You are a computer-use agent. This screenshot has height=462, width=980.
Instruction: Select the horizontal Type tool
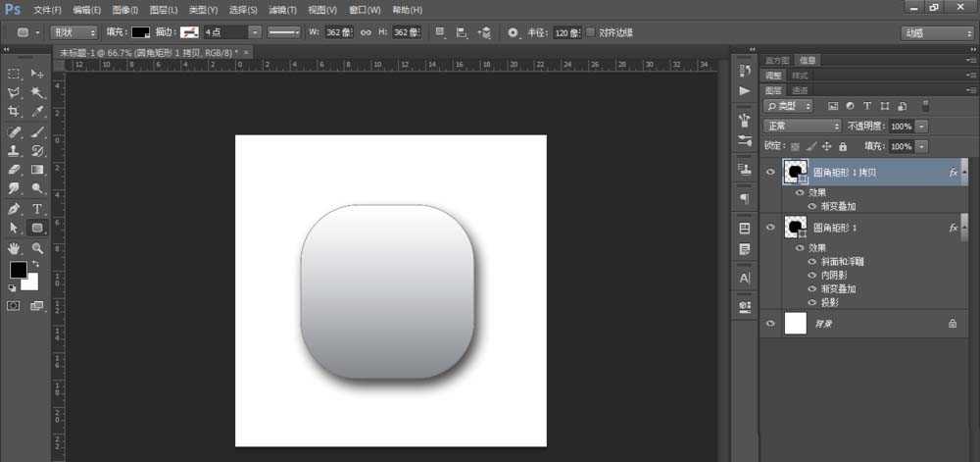tap(37, 209)
